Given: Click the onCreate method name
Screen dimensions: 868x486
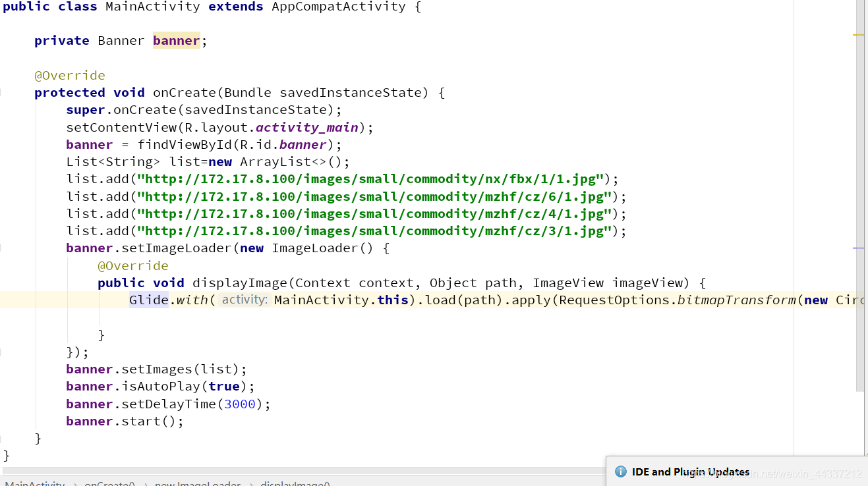Looking at the screenshot, I should click(185, 93).
